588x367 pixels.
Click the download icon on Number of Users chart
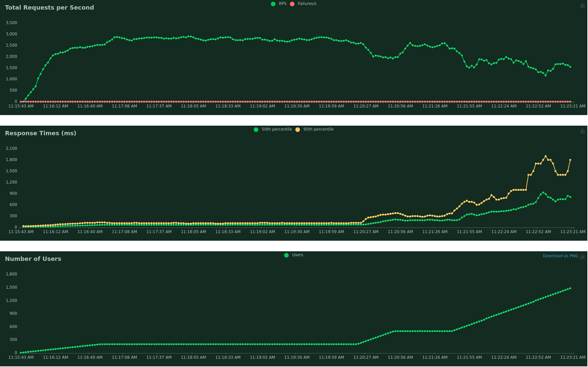click(582, 256)
